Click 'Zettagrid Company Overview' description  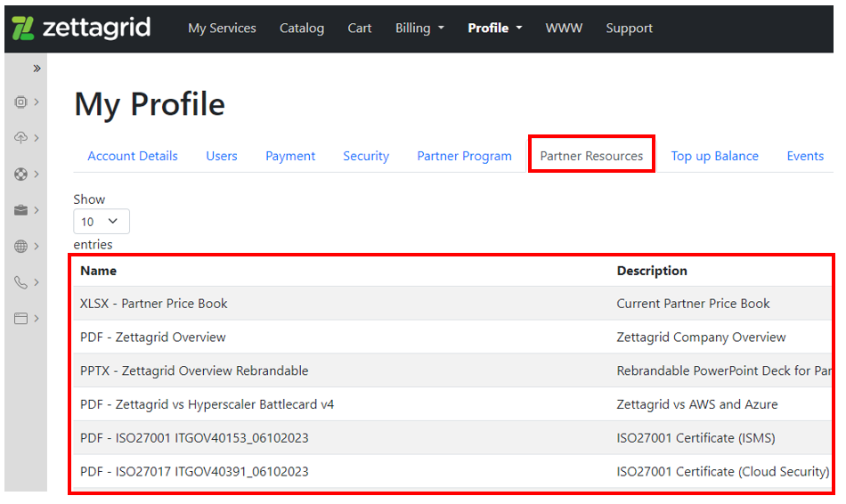tap(702, 337)
